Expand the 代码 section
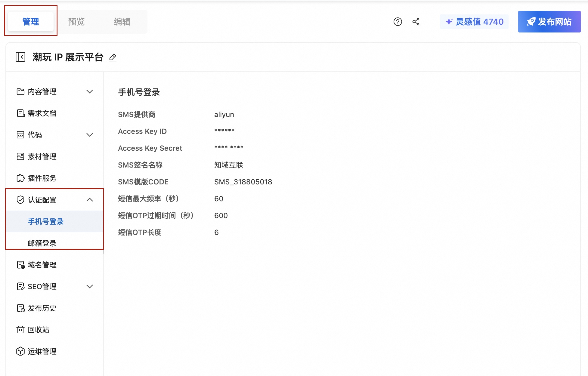The height and width of the screenshot is (376, 588). (89, 135)
